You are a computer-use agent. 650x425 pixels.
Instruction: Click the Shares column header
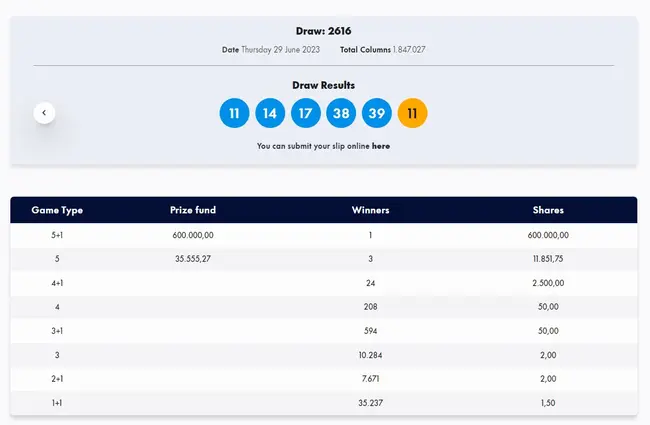click(548, 210)
